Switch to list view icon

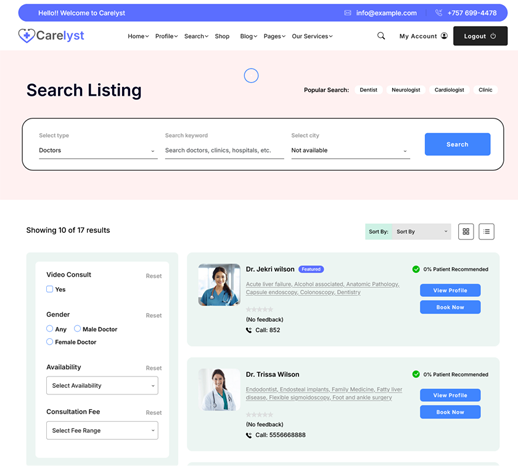pyautogui.click(x=486, y=231)
